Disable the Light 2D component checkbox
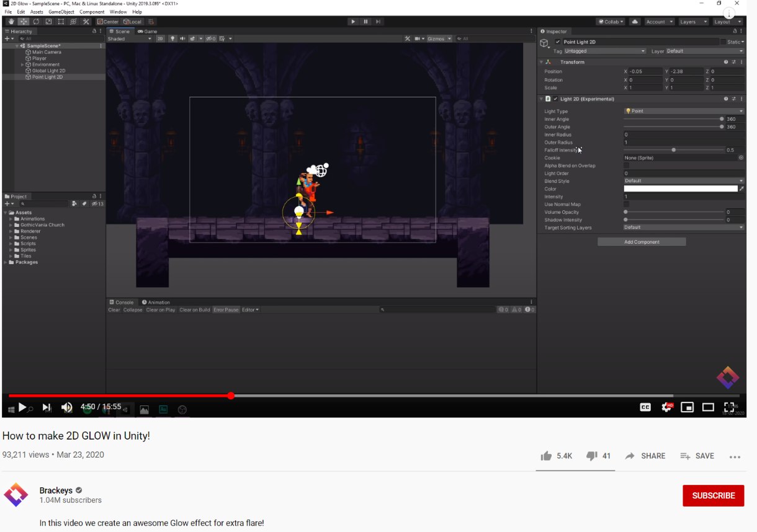This screenshot has height=532, width=757. tap(555, 99)
